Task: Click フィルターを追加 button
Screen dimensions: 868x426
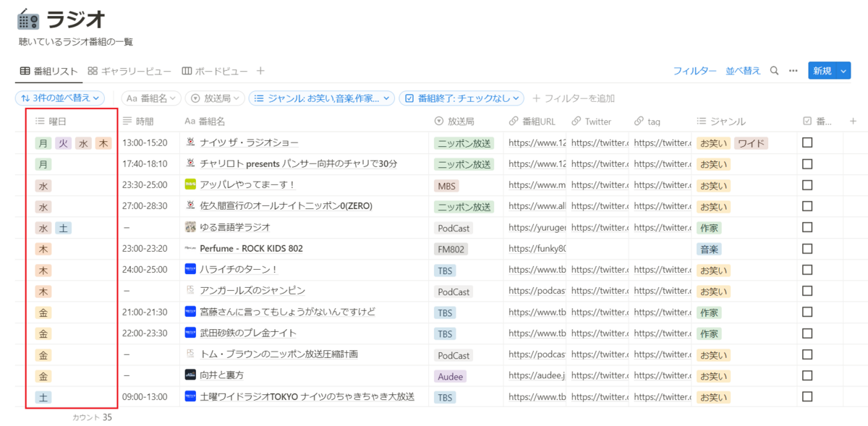Action: 574,98
